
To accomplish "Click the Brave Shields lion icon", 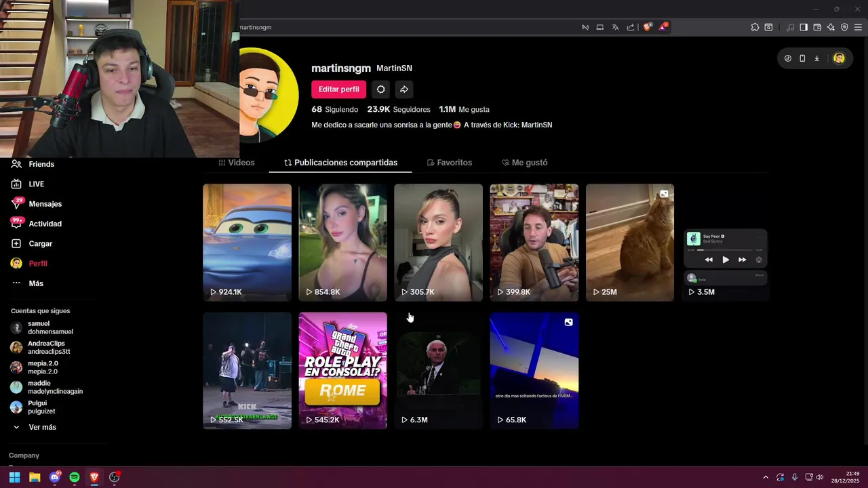I will tap(647, 27).
